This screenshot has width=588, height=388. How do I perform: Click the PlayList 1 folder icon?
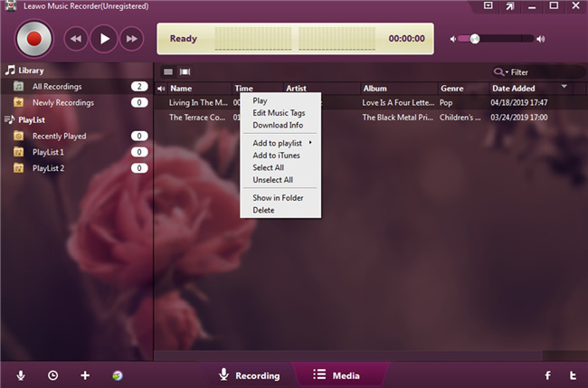(18, 152)
